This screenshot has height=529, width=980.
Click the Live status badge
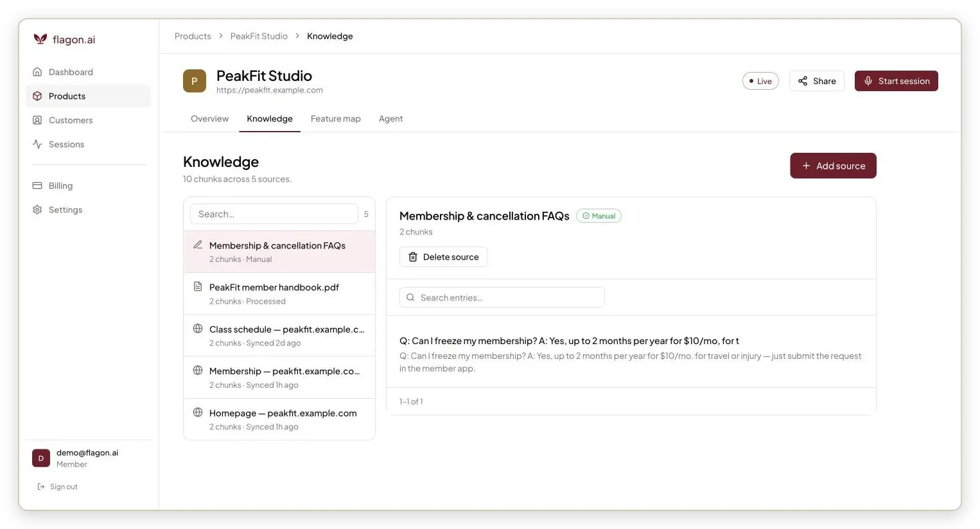pos(760,81)
